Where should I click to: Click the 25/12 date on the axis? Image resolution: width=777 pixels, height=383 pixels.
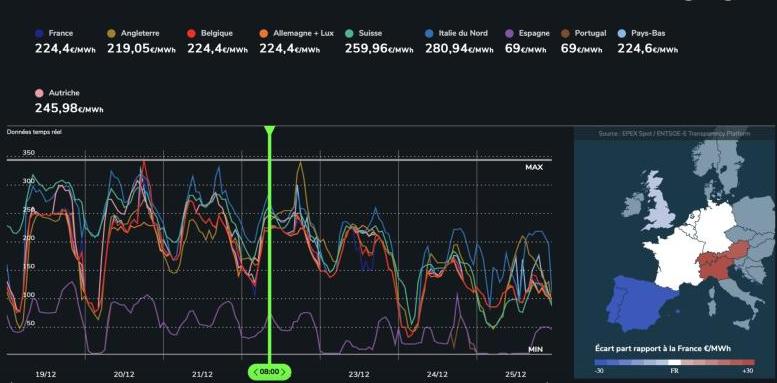pyautogui.click(x=515, y=374)
